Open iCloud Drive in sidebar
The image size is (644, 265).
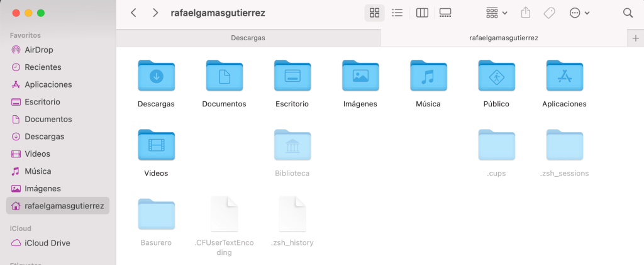pos(47,243)
